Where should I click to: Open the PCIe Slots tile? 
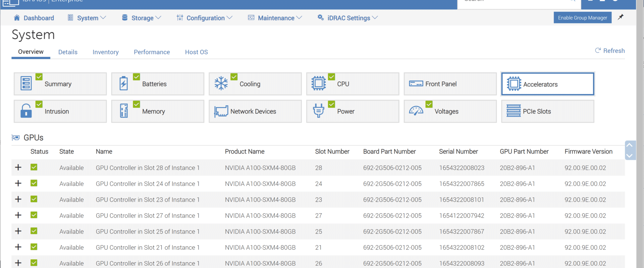(x=548, y=111)
